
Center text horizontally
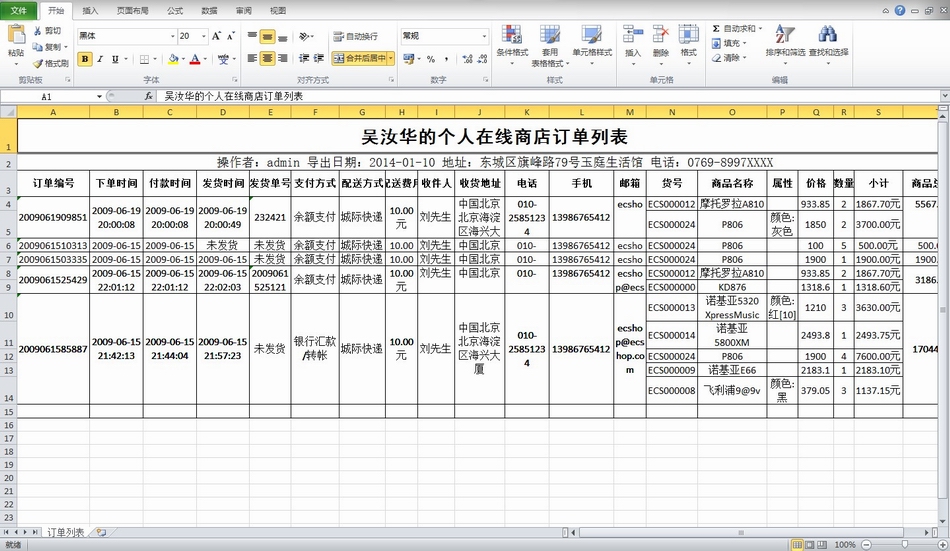(267, 58)
